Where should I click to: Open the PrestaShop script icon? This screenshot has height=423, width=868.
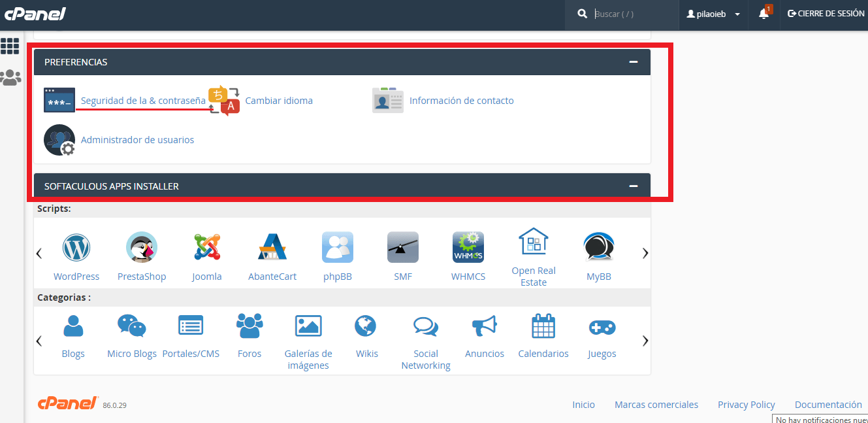click(x=142, y=248)
